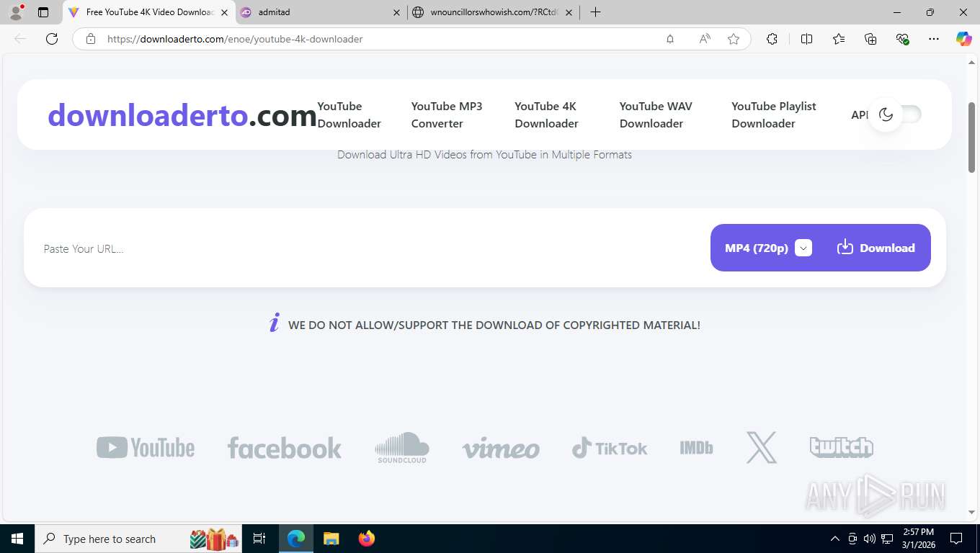Screen dimensions: 980x553
Task: Show hidden system tray icons chevron
Action: click(835, 539)
